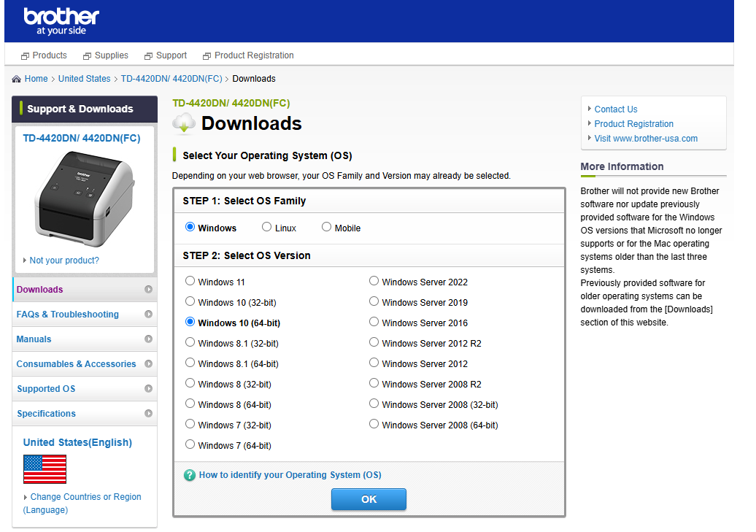Open the Support menu
The height and width of the screenshot is (532, 756).
click(x=171, y=55)
